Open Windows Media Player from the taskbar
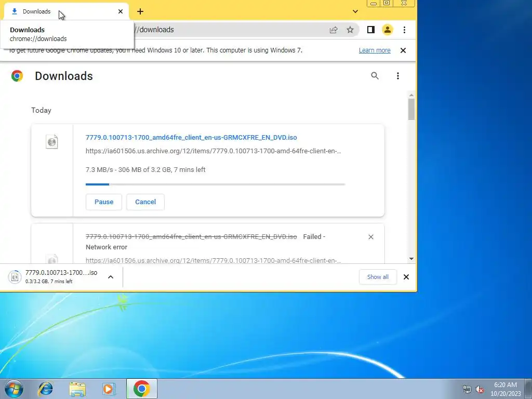532x399 pixels. pyautogui.click(x=109, y=389)
